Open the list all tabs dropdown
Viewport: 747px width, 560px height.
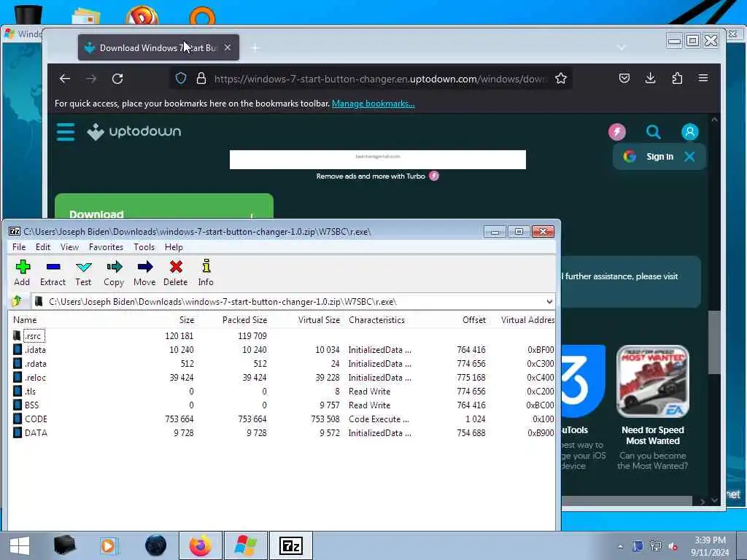point(622,47)
